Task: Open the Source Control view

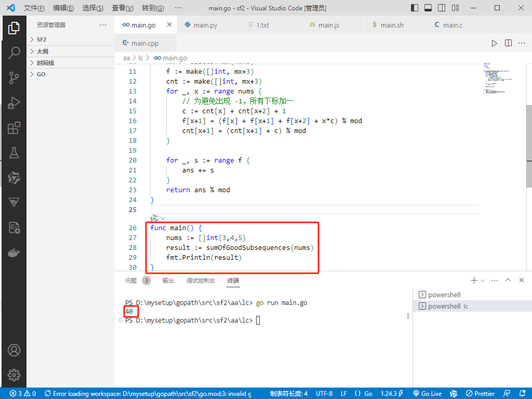Action: click(14, 78)
